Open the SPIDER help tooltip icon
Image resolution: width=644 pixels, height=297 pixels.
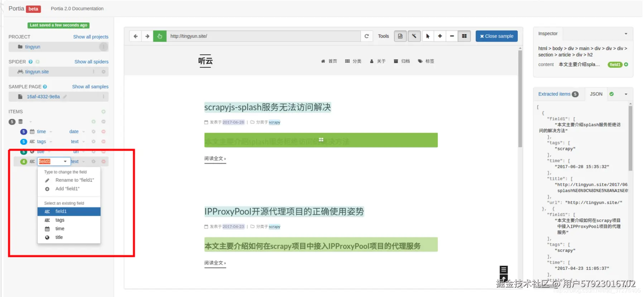click(30, 62)
